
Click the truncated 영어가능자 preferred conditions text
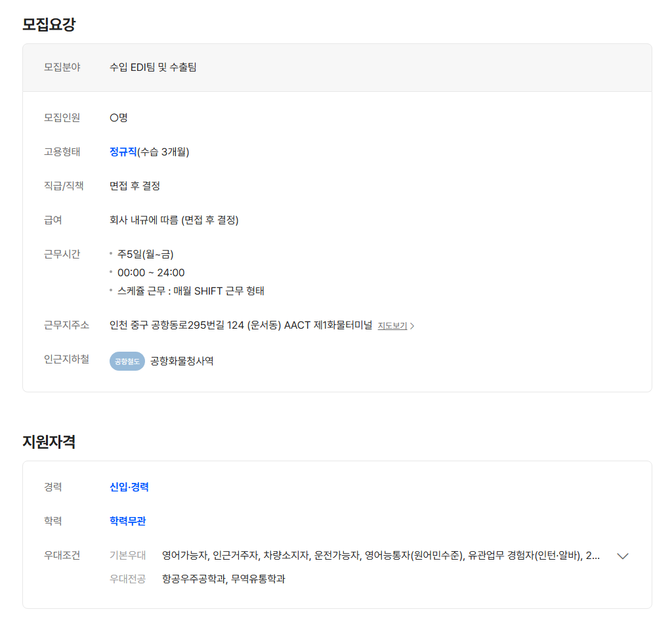pos(381,556)
